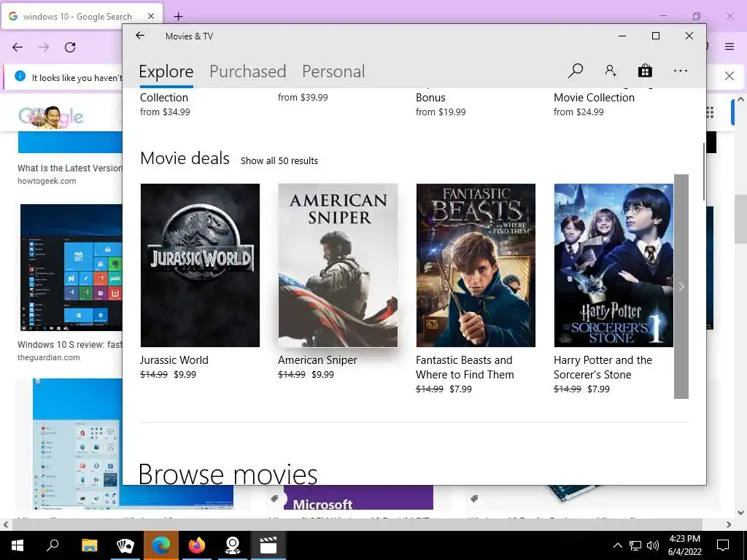Viewport: 747px width, 560px height.
Task: Switch to the Explore tab
Action: [x=166, y=71]
